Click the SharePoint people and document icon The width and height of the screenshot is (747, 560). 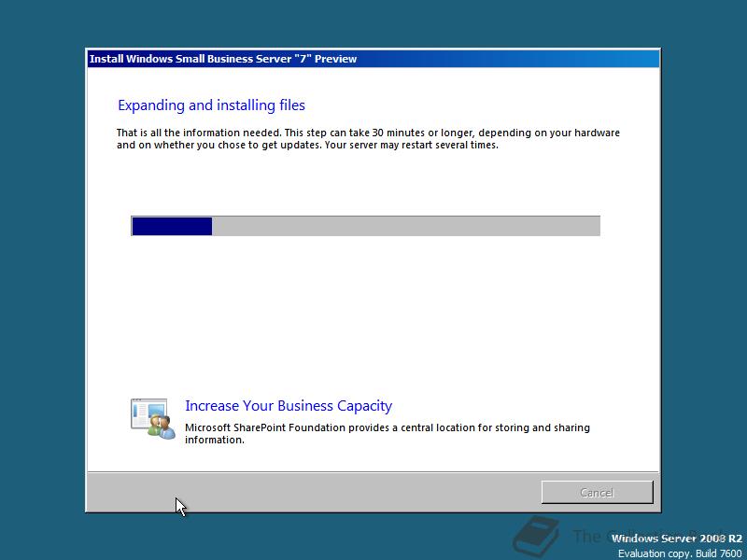pyautogui.click(x=153, y=419)
